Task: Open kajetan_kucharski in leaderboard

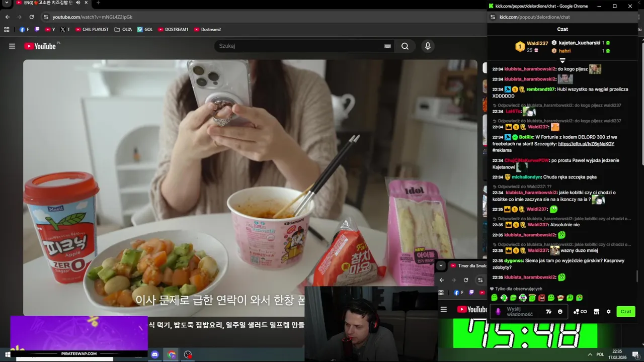Action: tap(579, 43)
